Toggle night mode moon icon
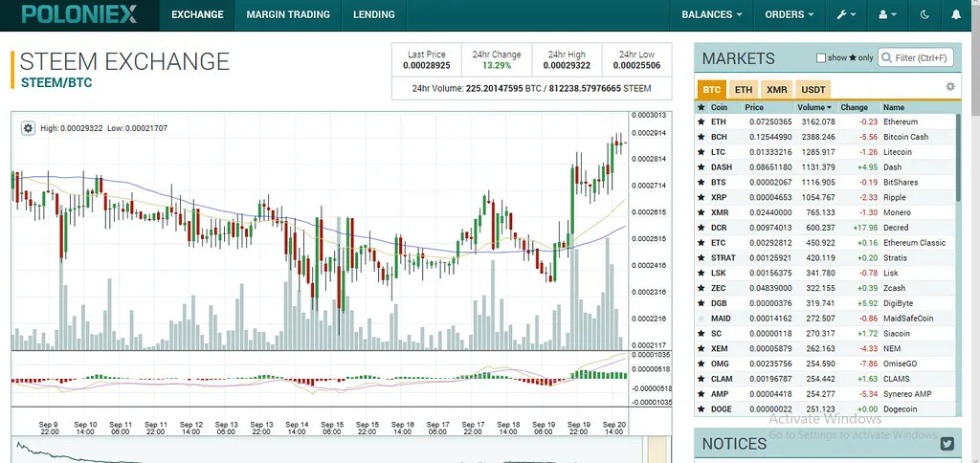 925,14
